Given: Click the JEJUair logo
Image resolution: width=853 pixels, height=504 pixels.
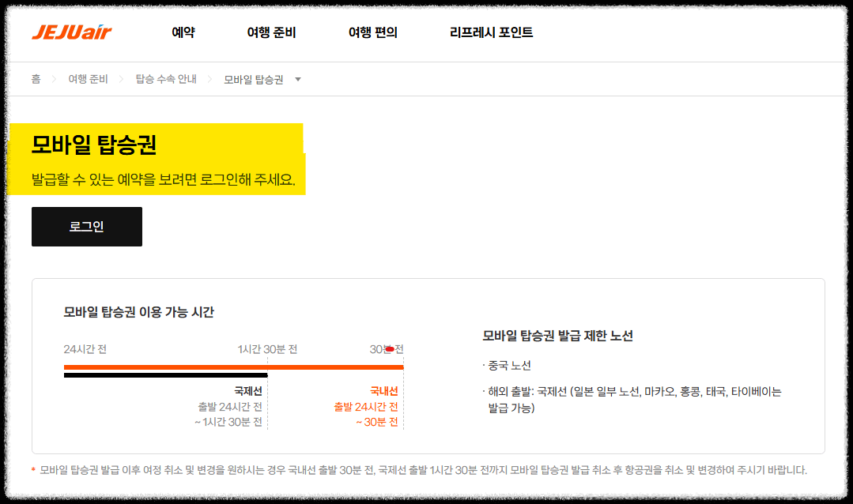Looking at the screenshot, I should click(x=71, y=32).
